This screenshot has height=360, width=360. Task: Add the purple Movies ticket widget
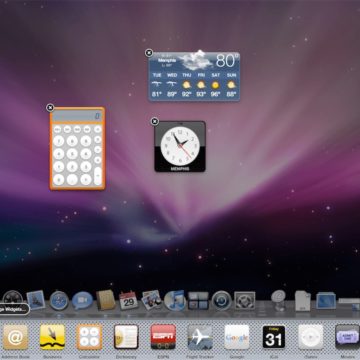[347, 337]
